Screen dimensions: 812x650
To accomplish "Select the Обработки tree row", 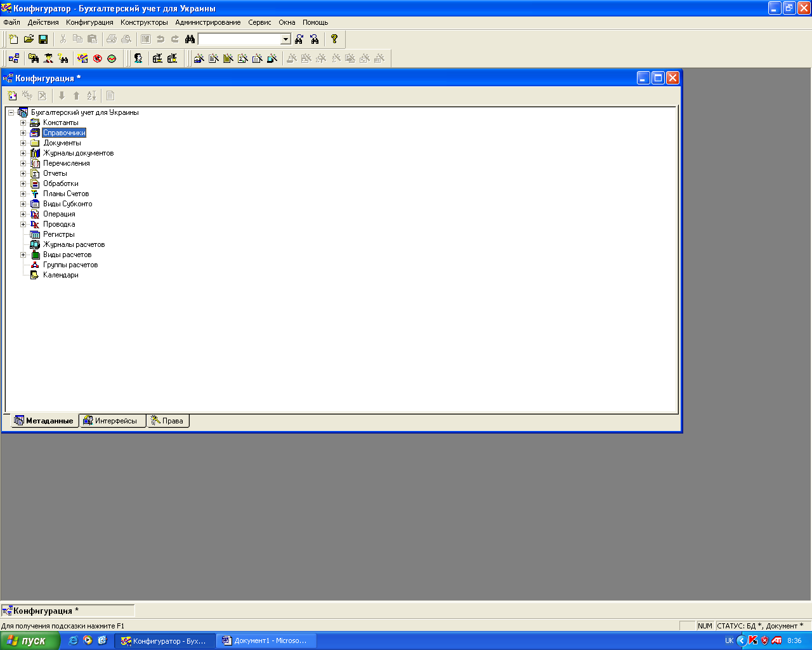I will pos(61,183).
